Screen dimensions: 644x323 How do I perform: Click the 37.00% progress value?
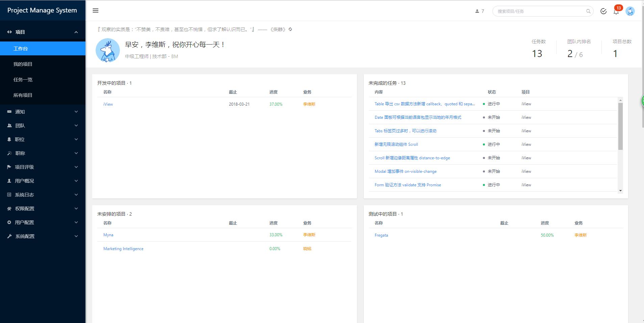[276, 104]
